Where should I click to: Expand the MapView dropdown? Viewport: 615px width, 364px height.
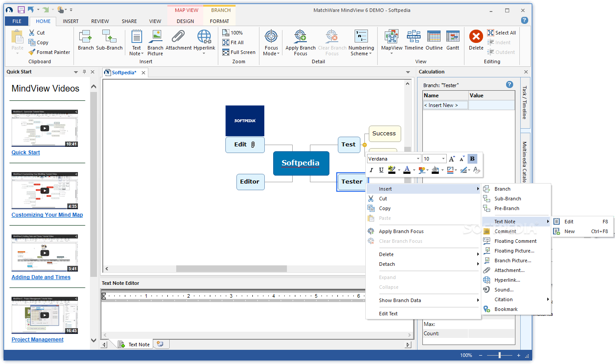[392, 42]
